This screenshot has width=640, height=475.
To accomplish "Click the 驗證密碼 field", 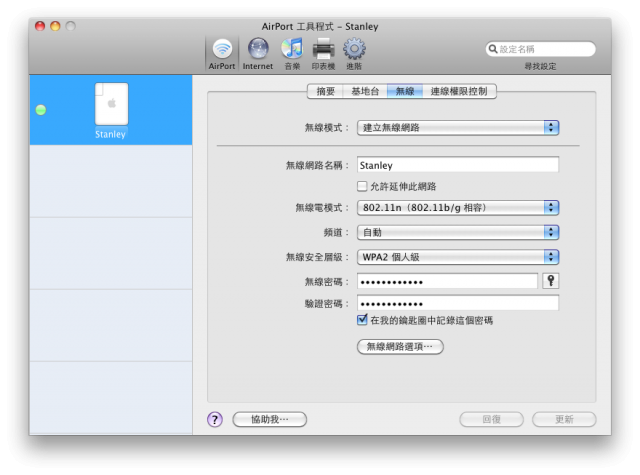I will point(458,303).
